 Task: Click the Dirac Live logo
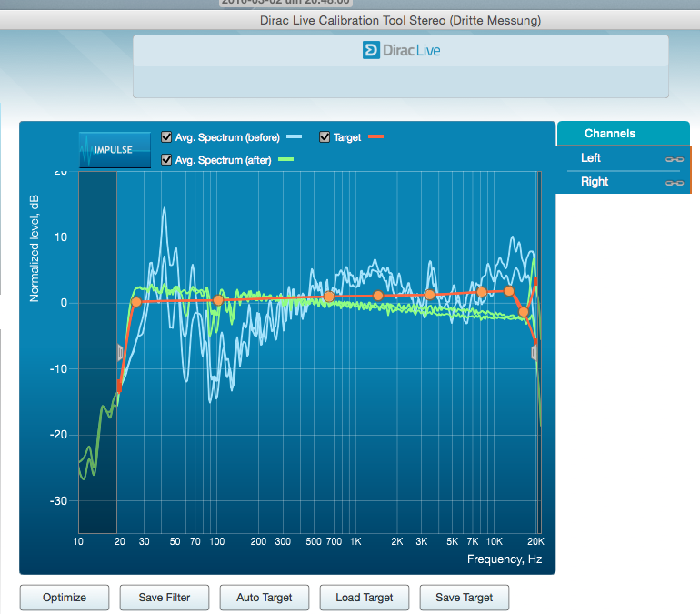click(x=401, y=50)
